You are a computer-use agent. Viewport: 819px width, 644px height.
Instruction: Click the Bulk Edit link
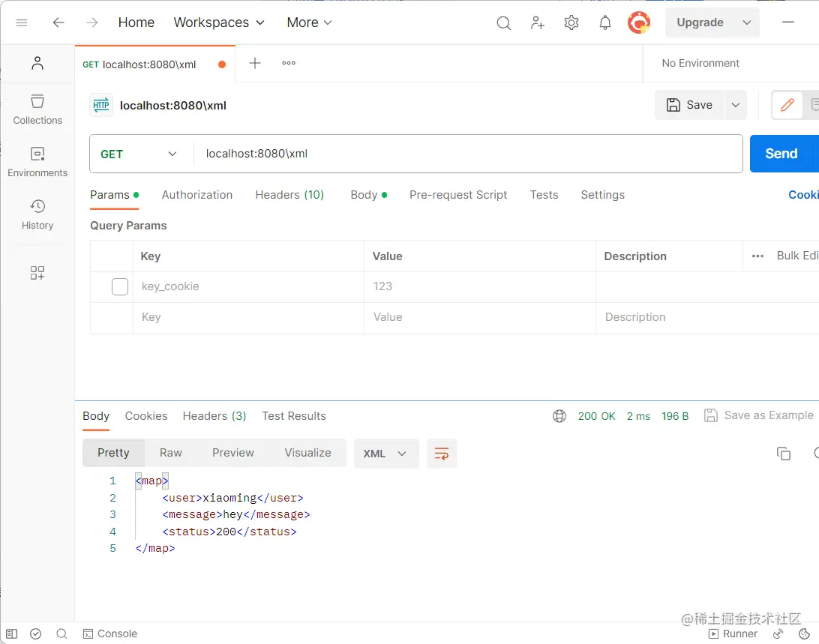pos(797,256)
